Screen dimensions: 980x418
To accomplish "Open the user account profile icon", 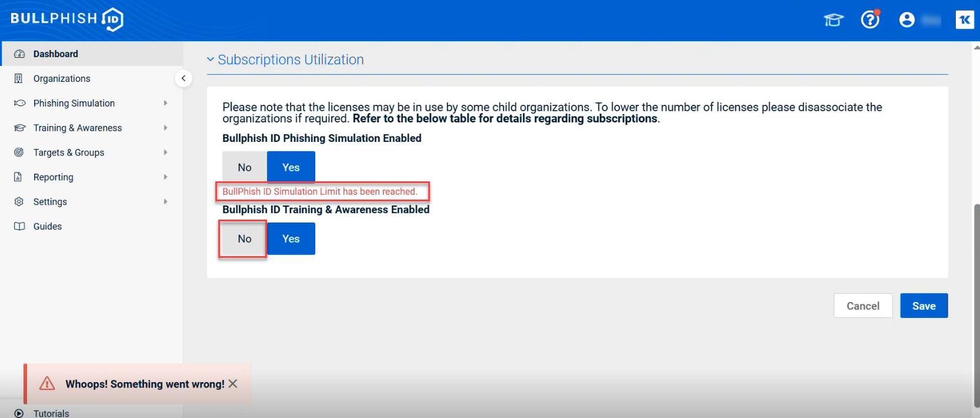I will click(x=907, y=20).
